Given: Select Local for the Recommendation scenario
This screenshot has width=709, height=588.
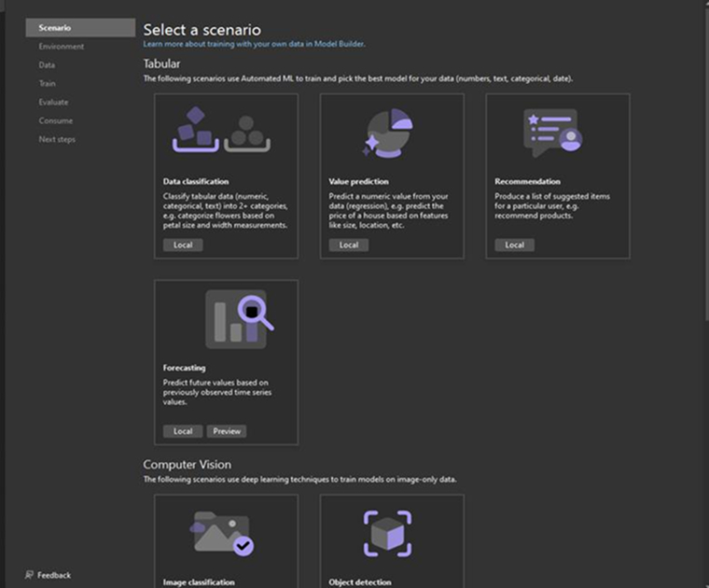Looking at the screenshot, I should coord(515,245).
